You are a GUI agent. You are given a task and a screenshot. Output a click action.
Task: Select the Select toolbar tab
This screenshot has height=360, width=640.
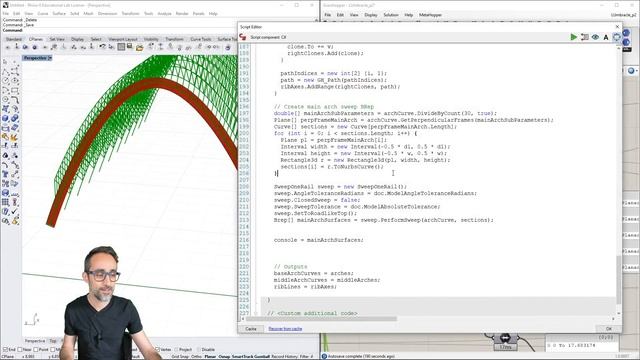96,39
